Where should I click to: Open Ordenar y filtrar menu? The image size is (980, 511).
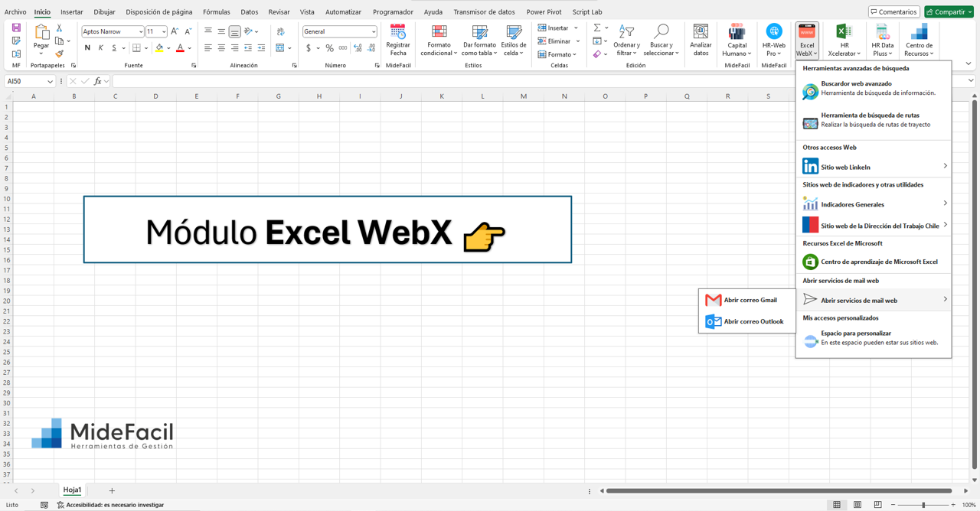tap(626, 40)
